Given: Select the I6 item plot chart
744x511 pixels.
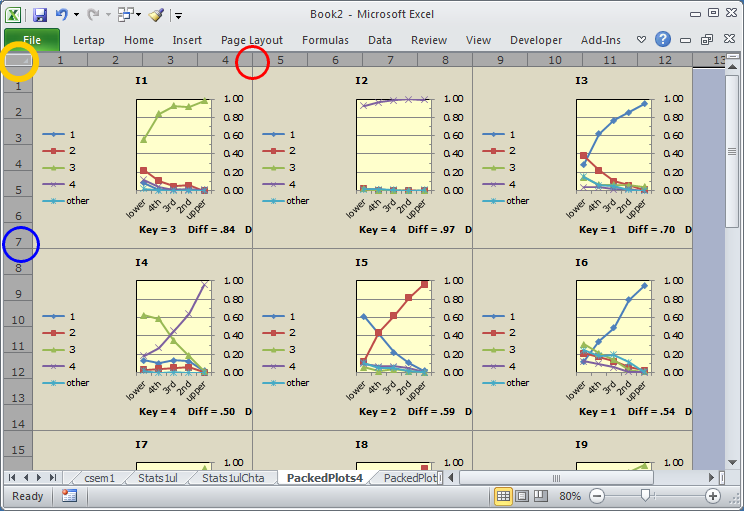Looking at the screenshot, I should 583,339.
